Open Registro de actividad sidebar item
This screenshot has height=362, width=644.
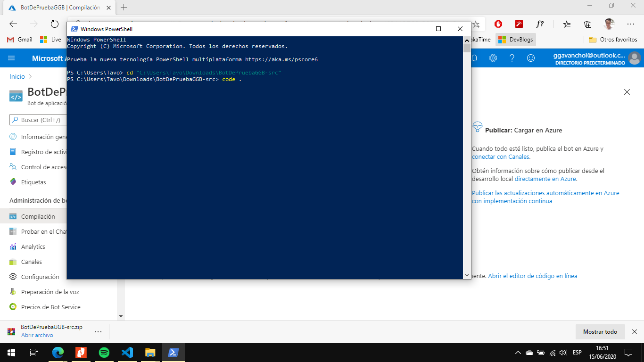tap(38, 152)
